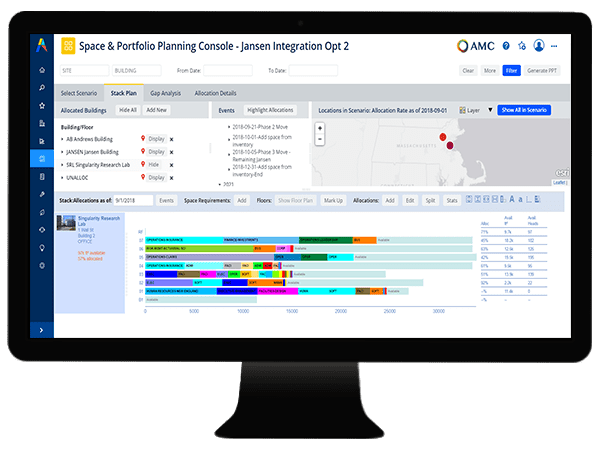The image size is (600, 450).
Task: Click Generate PPT
Action: 542,70
